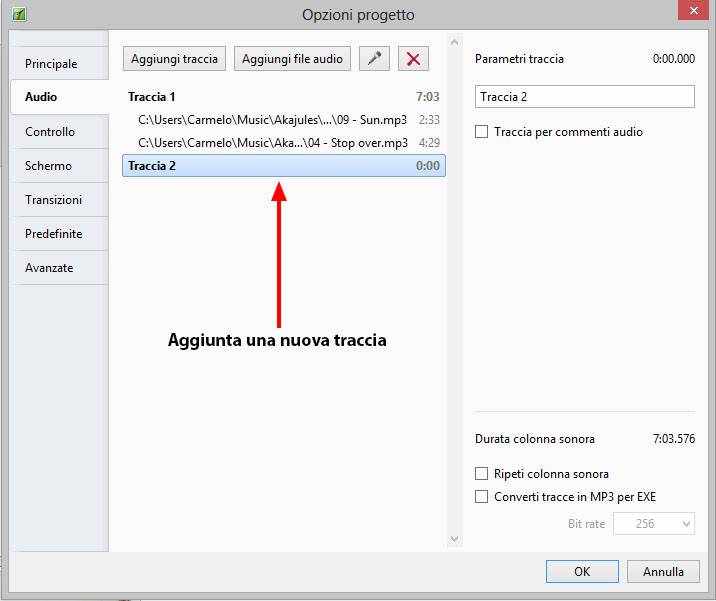Image resolution: width=716 pixels, height=601 pixels.
Task: Click the microphone record icon button
Action: [375, 59]
